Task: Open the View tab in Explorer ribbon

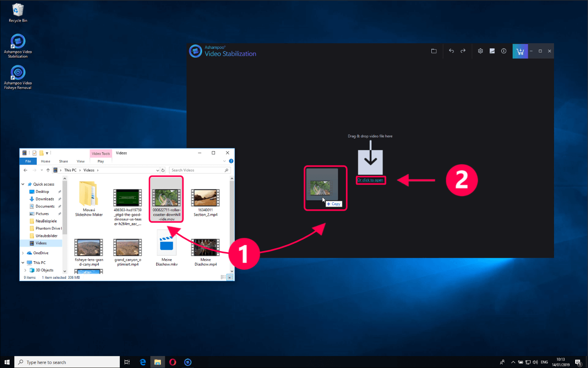Action: [x=80, y=161]
